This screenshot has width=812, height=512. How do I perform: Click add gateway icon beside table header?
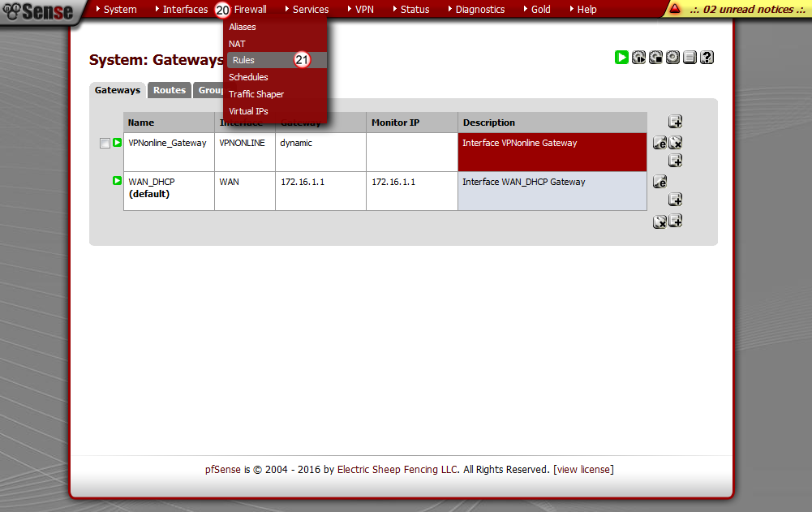pos(675,122)
